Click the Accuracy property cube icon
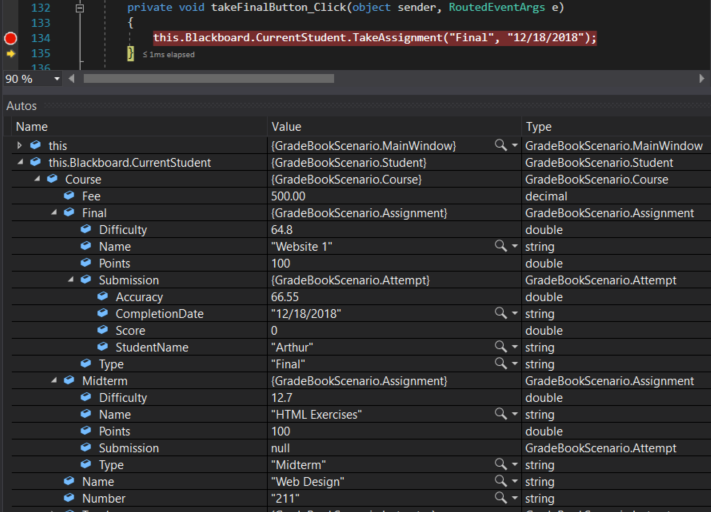Viewport: 711px width, 512px height. (102, 296)
